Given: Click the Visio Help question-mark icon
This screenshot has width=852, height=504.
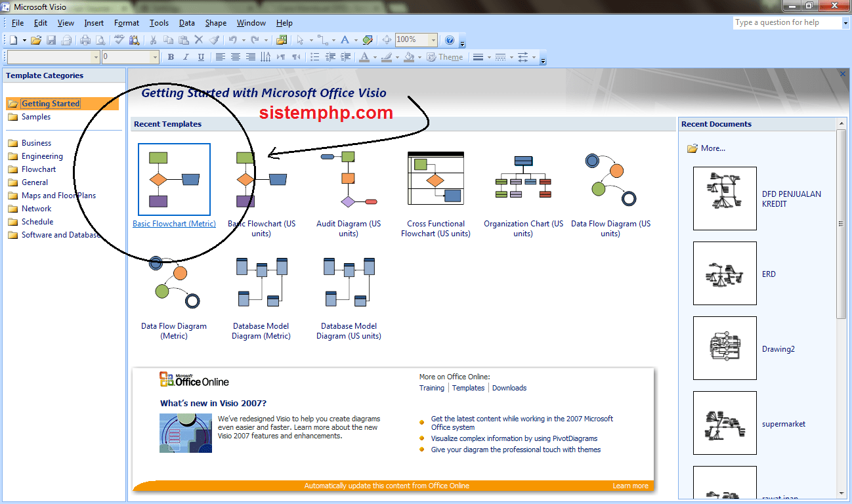Looking at the screenshot, I should point(450,40).
